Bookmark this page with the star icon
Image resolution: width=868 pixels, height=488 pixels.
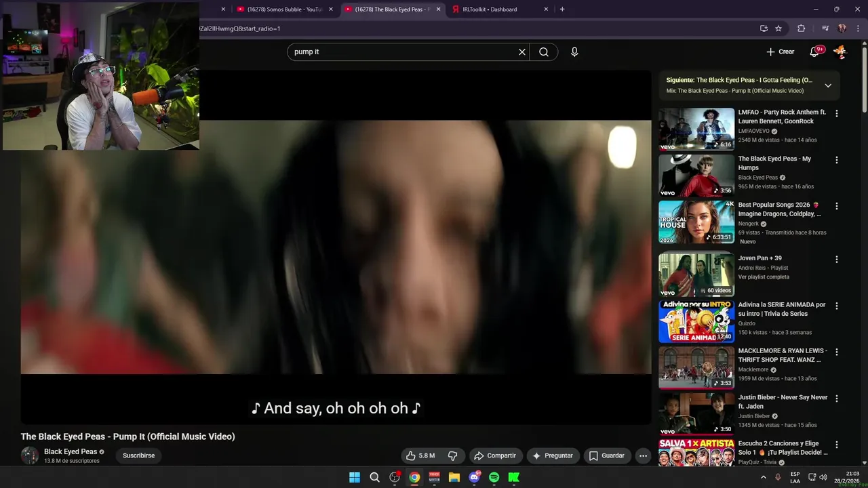tap(778, 28)
